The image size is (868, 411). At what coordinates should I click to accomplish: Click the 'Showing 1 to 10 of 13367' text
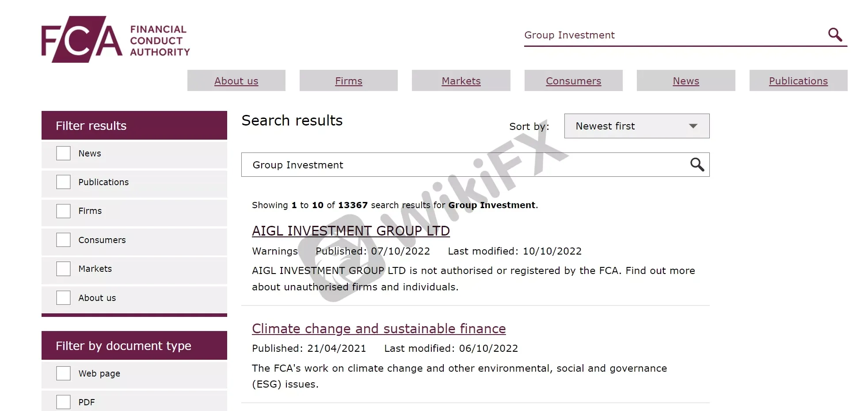310,205
